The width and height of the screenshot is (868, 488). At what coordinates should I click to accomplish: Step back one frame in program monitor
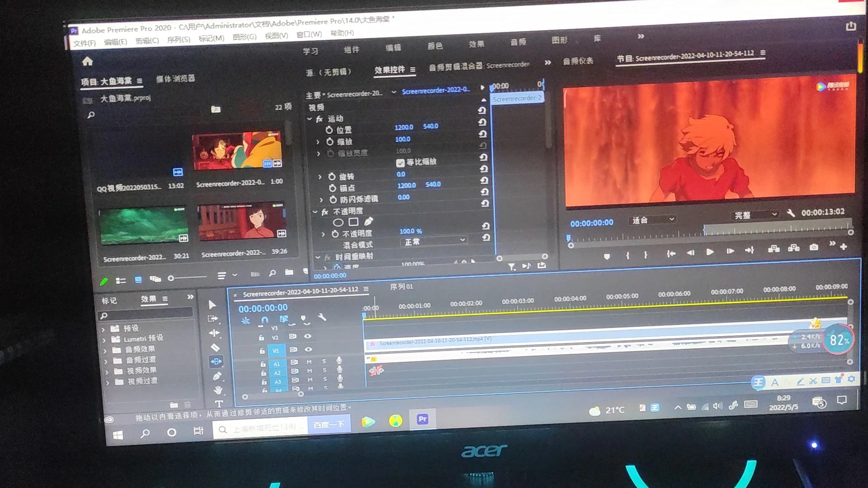(x=690, y=253)
